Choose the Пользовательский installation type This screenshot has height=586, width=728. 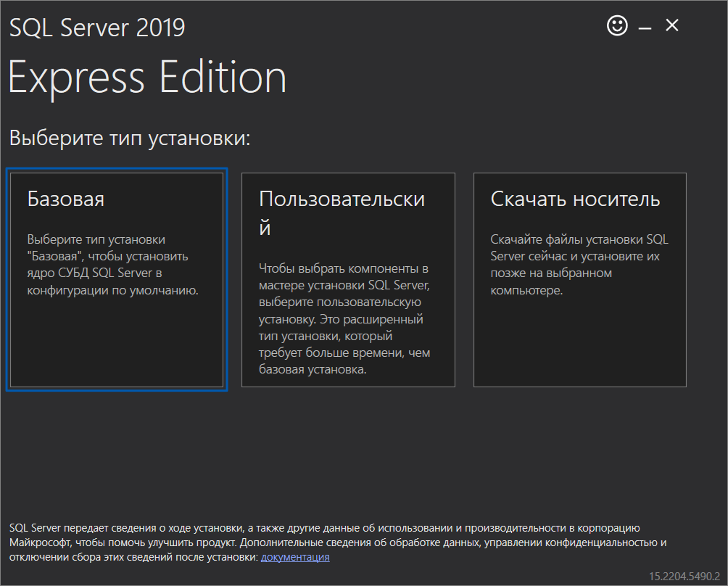point(348,279)
